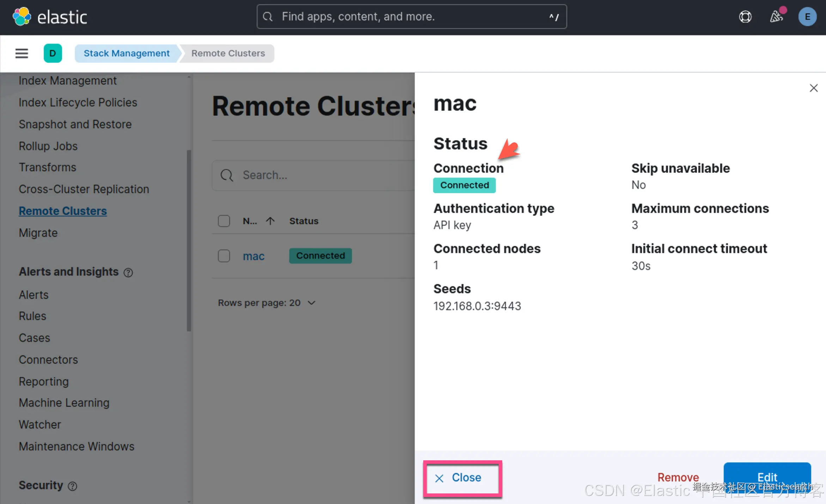Click the Elastic logo icon
This screenshot has height=504, width=826.
22,17
